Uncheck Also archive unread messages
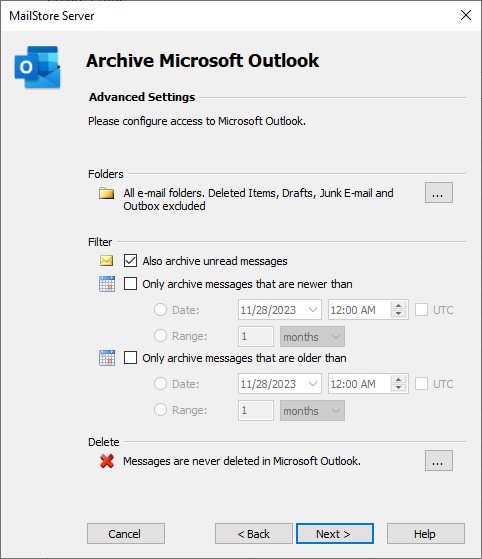 click(130, 261)
